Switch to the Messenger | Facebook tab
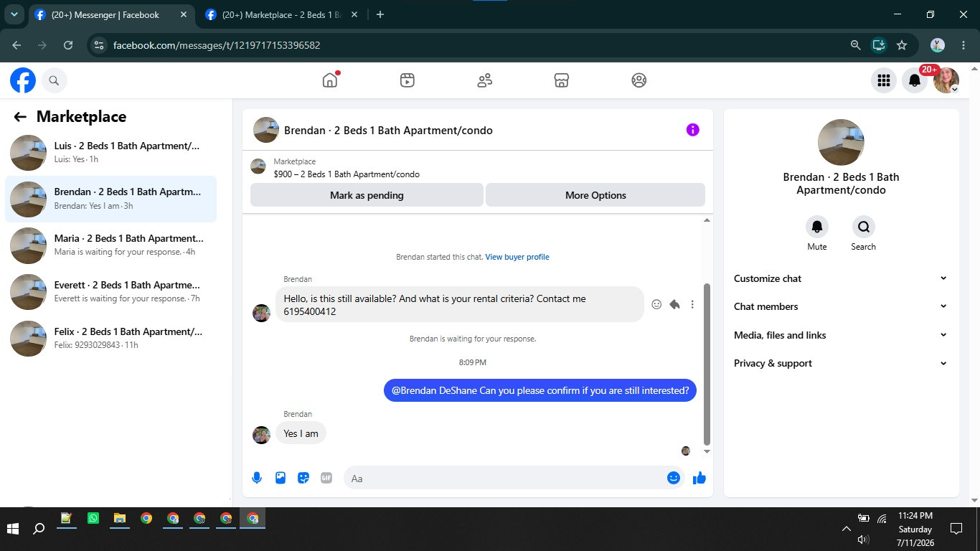The image size is (980, 551). (111, 14)
